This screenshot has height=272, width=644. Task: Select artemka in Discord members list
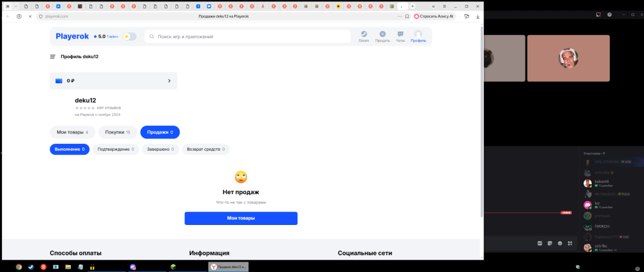click(612, 173)
